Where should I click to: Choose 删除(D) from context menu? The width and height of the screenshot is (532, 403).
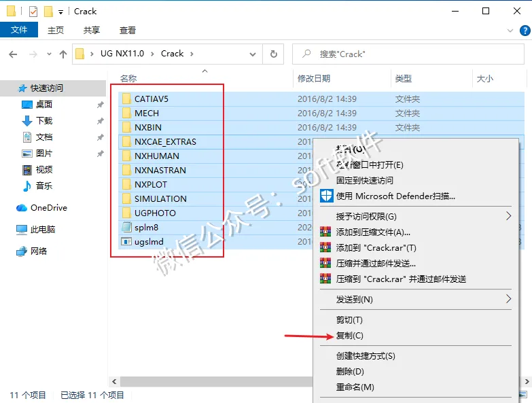pyautogui.click(x=416, y=371)
